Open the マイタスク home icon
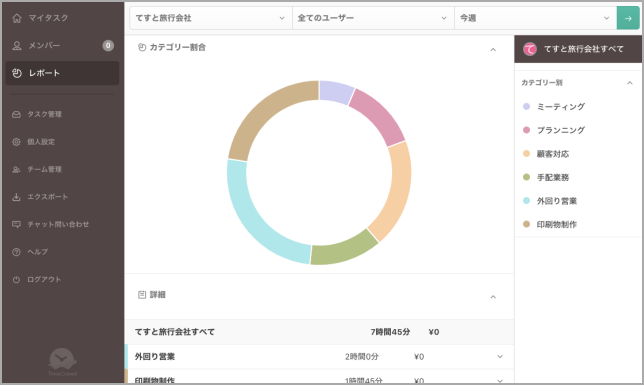The height and width of the screenshot is (385, 644). [x=17, y=18]
